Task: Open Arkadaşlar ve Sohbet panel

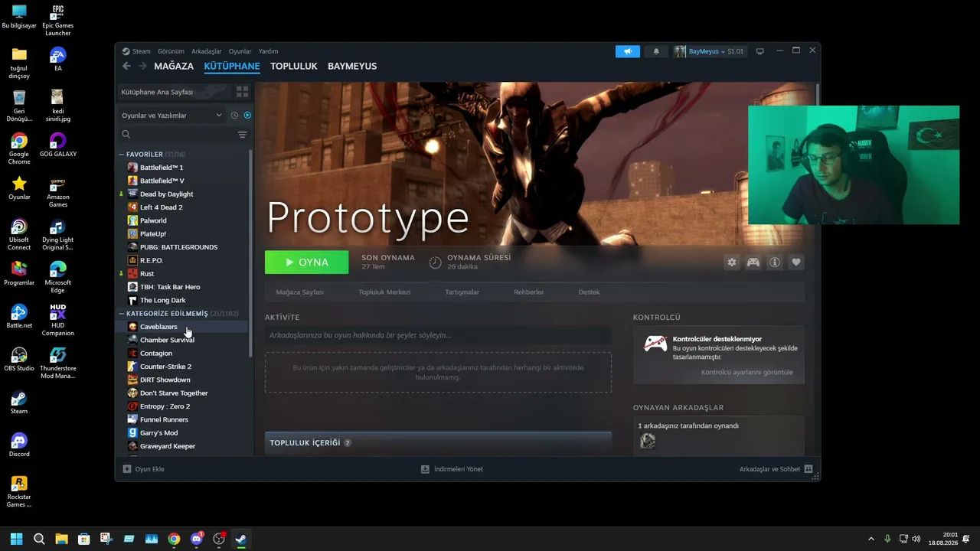Action: coord(776,469)
